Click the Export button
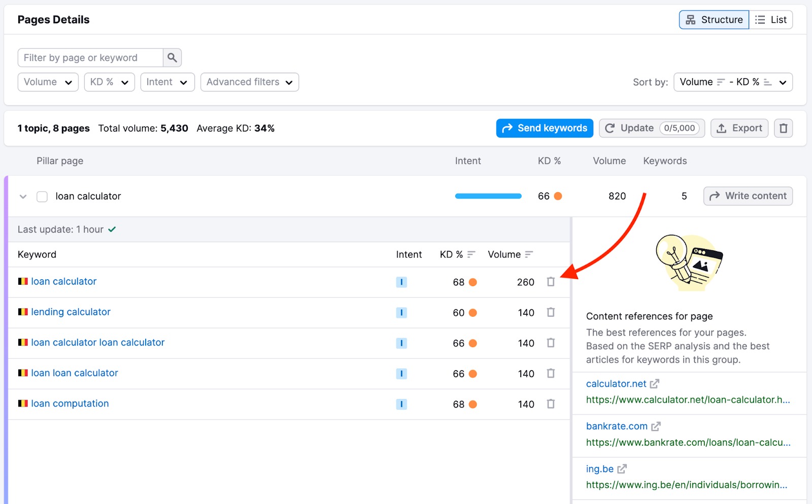 739,128
